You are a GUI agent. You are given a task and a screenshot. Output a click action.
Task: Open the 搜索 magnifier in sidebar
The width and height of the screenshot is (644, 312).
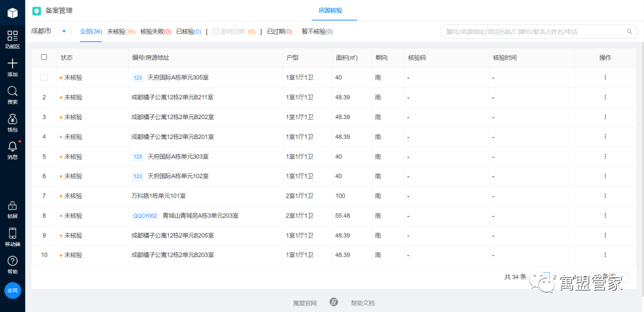tap(13, 91)
